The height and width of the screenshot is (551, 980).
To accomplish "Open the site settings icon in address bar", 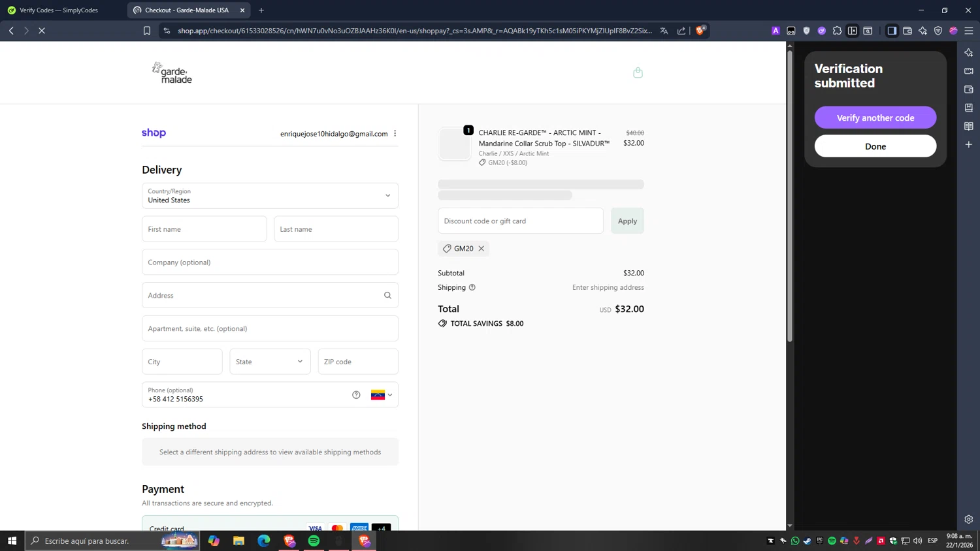I will 167,31.
